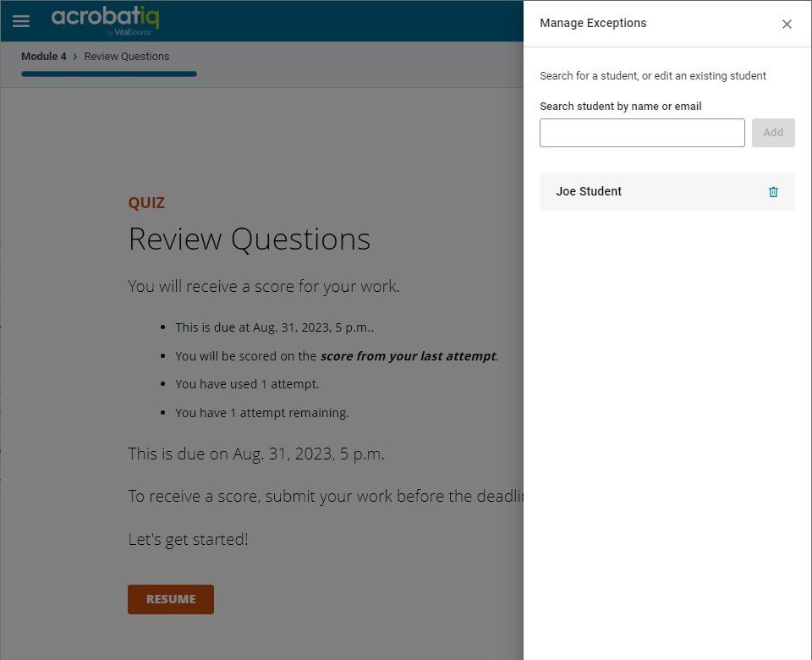Viewport: 812px width, 660px height.
Task: Click 'Search for a student' instruction text
Action: pos(652,75)
